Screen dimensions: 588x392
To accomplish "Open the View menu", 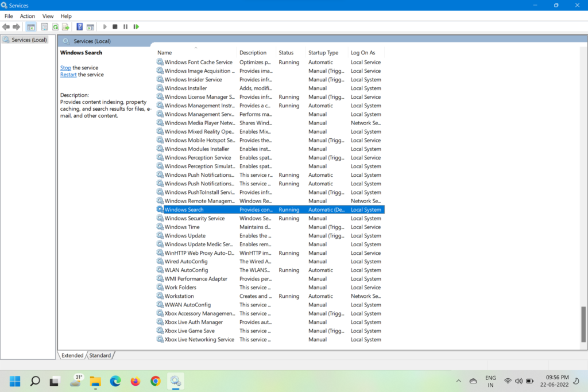I will tap(48, 16).
